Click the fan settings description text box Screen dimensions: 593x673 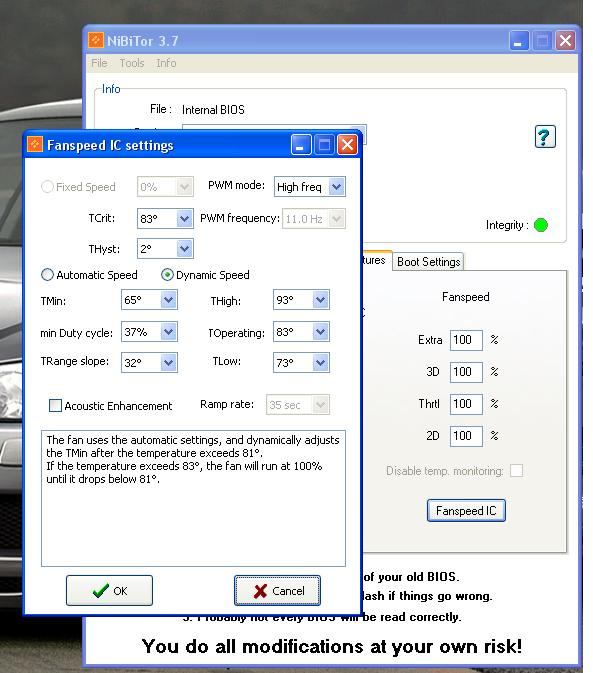[x=193, y=498]
